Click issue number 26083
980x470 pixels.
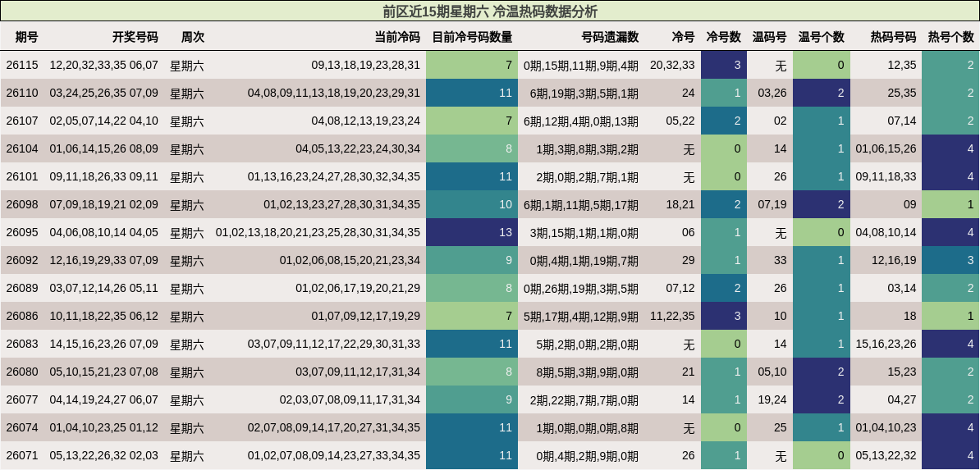(x=22, y=344)
